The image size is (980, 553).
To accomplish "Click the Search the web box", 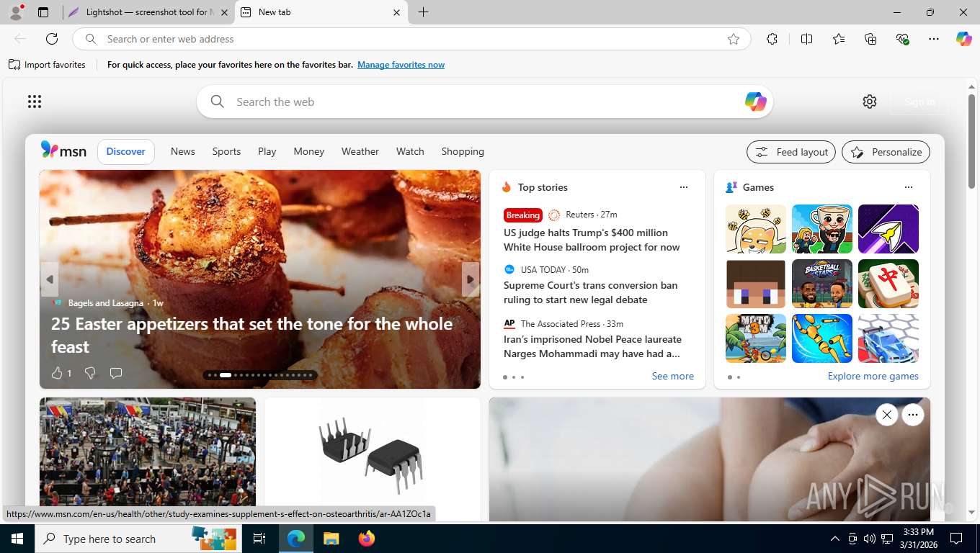I will [x=484, y=102].
